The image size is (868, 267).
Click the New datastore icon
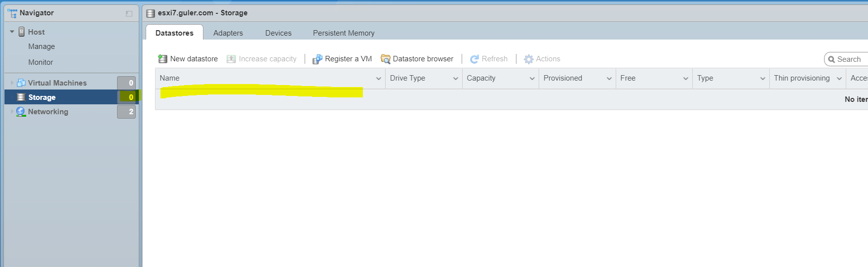coord(162,59)
